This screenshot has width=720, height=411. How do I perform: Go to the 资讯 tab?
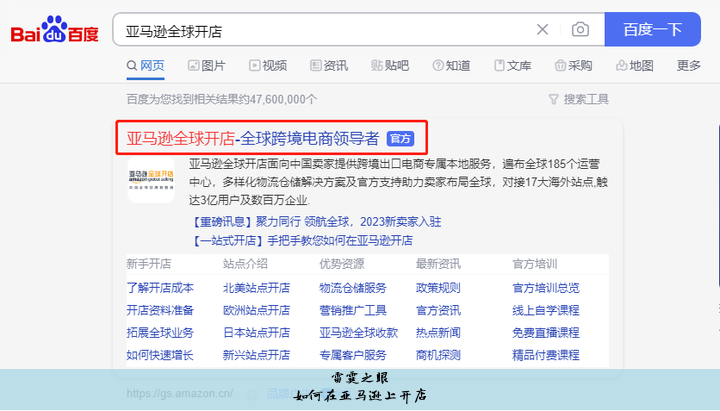coord(329,66)
